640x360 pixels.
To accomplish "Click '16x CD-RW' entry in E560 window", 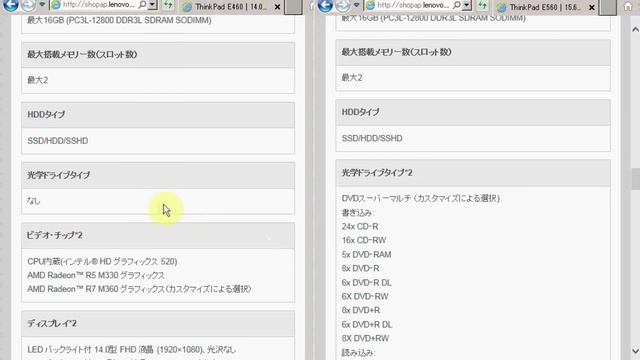I will pos(364,240).
